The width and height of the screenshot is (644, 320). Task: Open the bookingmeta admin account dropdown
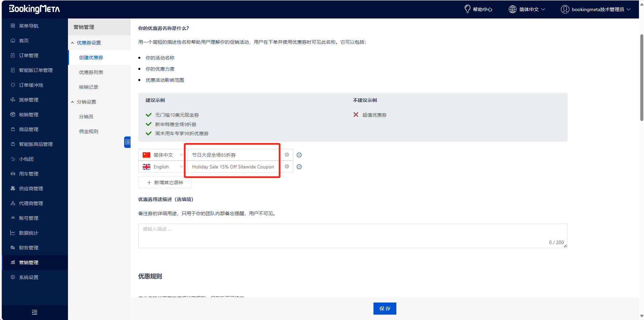tap(596, 9)
